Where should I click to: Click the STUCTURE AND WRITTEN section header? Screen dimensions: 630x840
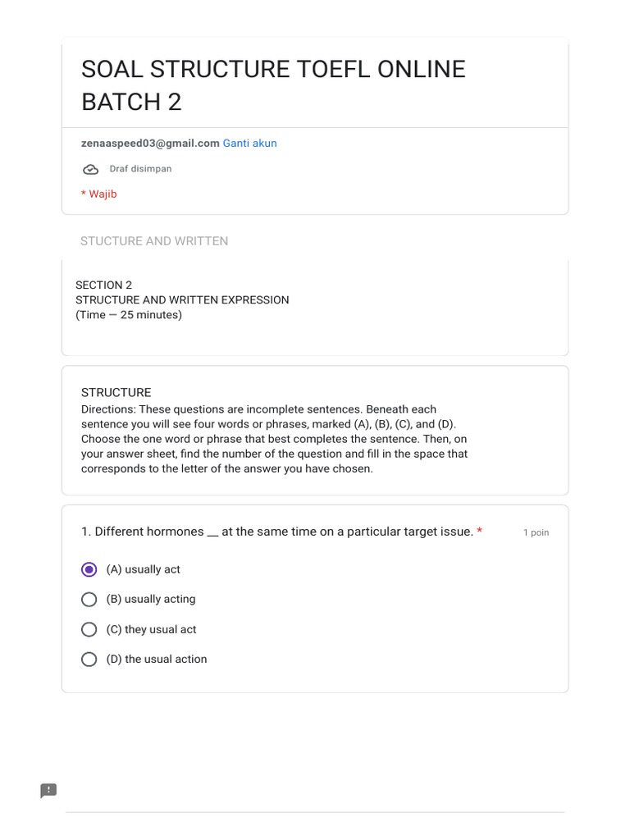point(154,241)
